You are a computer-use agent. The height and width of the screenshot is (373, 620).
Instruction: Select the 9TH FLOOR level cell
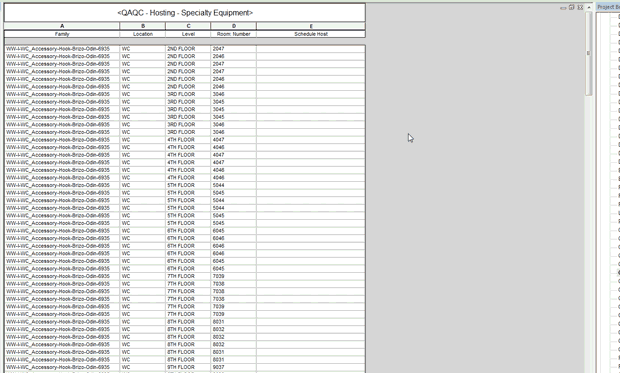point(188,367)
